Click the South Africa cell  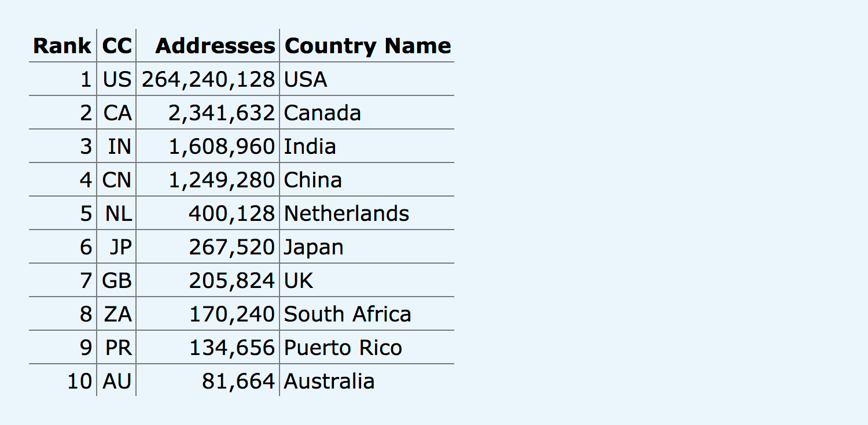click(347, 314)
